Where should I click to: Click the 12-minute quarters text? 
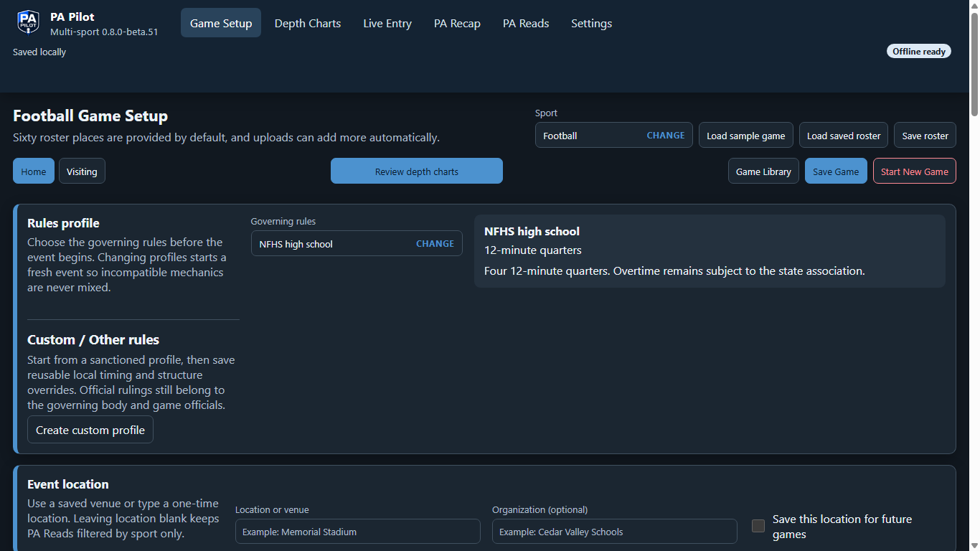tap(533, 250)
